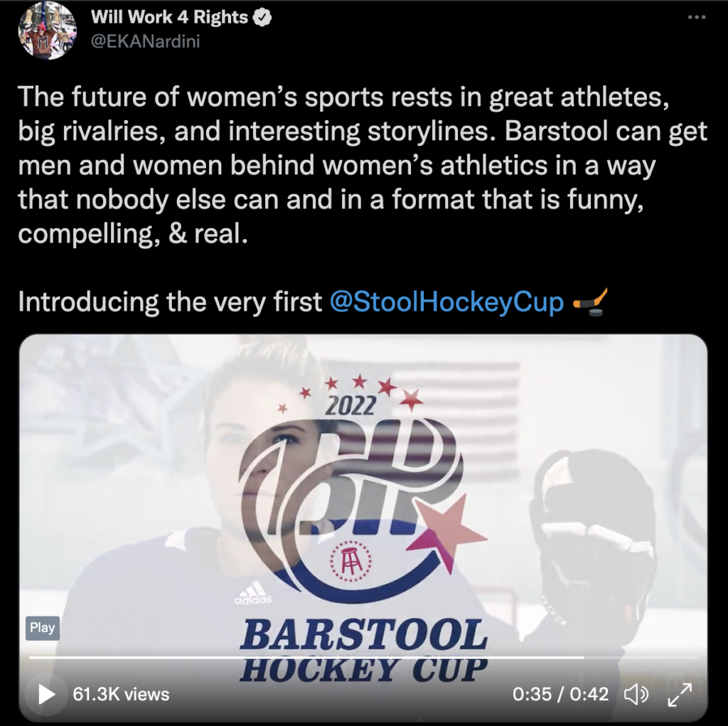The height and width of the screenshot is (726, 728).
Task: Click the 0:35 / 0:42 time display
Action: coord(560,695)
